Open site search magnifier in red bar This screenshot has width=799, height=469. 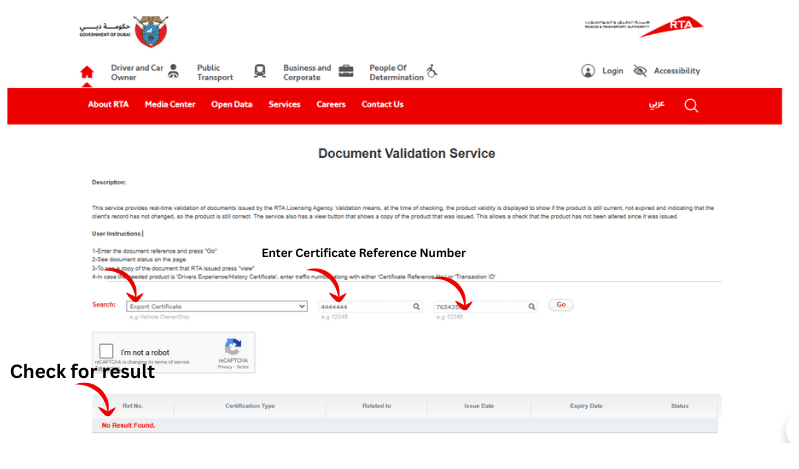point(691,106)
